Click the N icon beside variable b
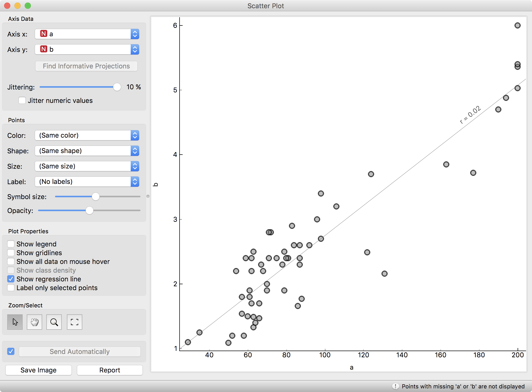 (43, 49)
